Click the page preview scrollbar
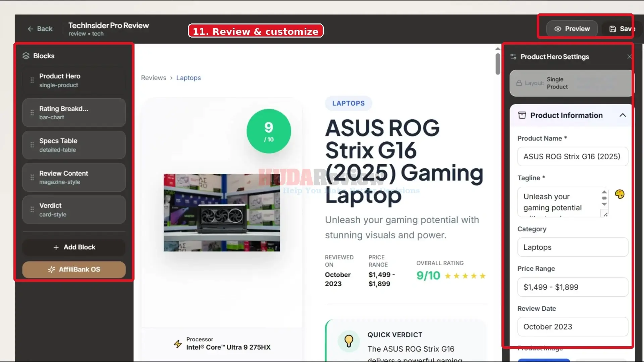644x362 pixels. 498,63
